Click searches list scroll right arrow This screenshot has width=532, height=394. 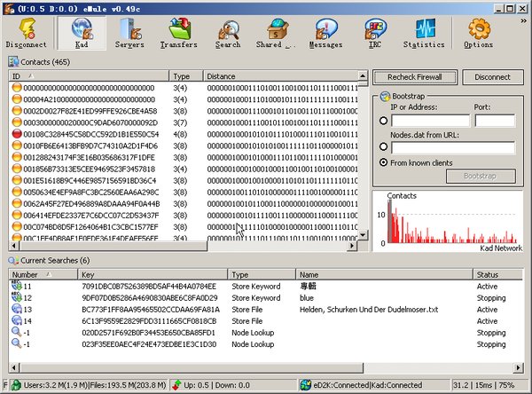[518, 367]
